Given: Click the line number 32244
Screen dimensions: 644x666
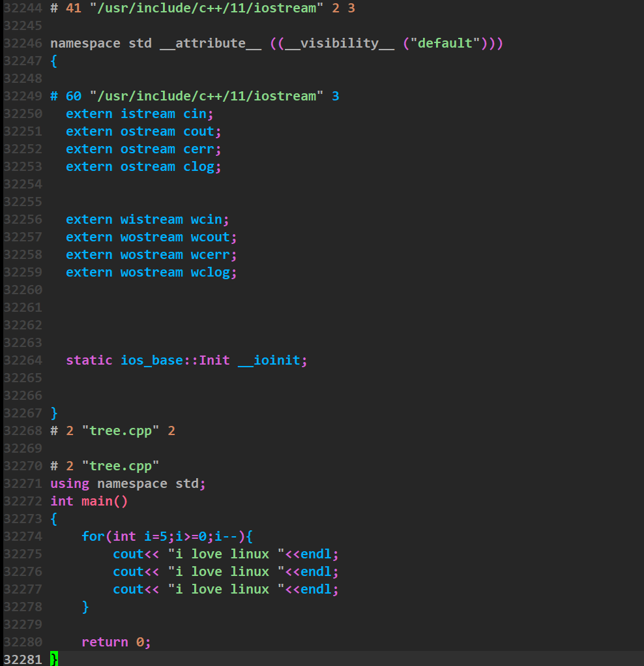Looking at the screenshot, I should click(23, 8).
